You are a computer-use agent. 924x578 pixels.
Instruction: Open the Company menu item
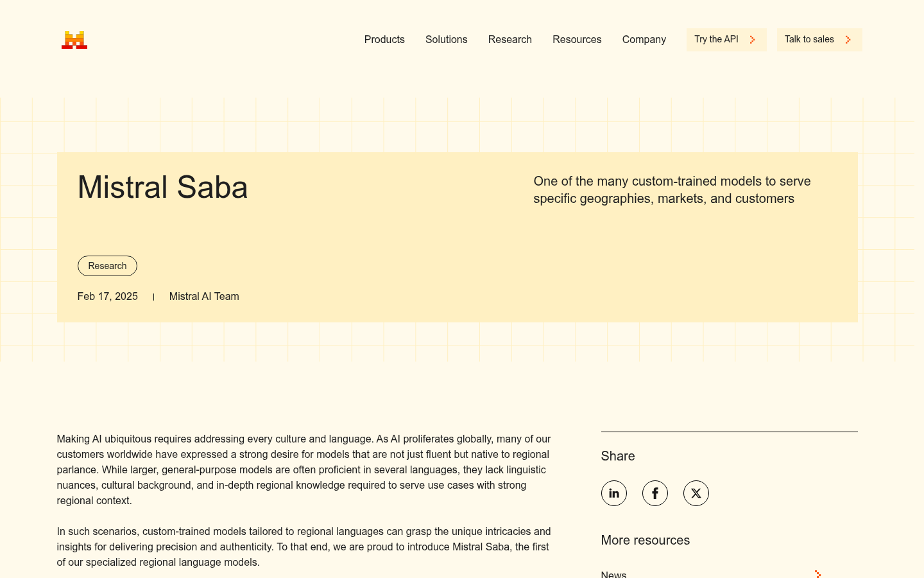tap(644, 40)
